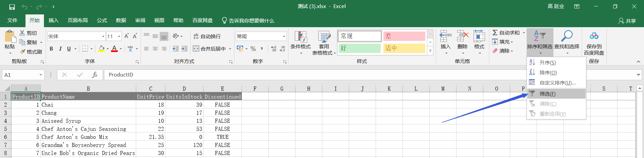644x158 pixels.
Task: Click the orientation (angled text) icon
Action: click(176, 36)
